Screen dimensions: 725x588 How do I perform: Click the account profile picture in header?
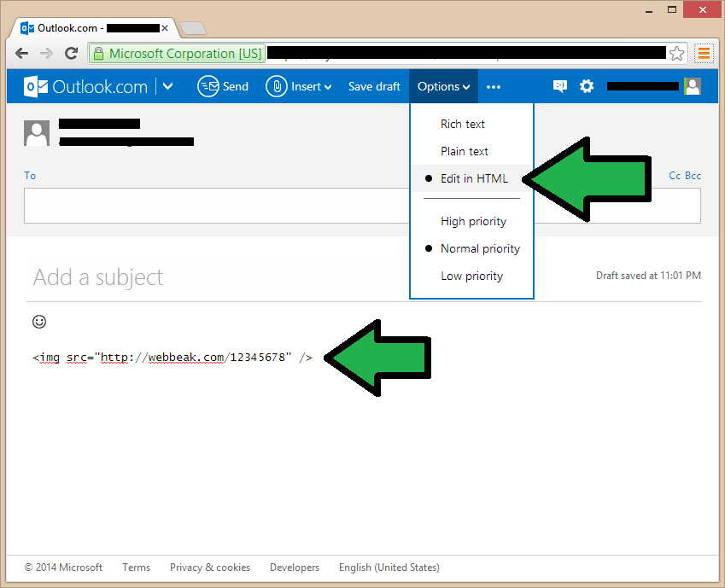(693, 86)
